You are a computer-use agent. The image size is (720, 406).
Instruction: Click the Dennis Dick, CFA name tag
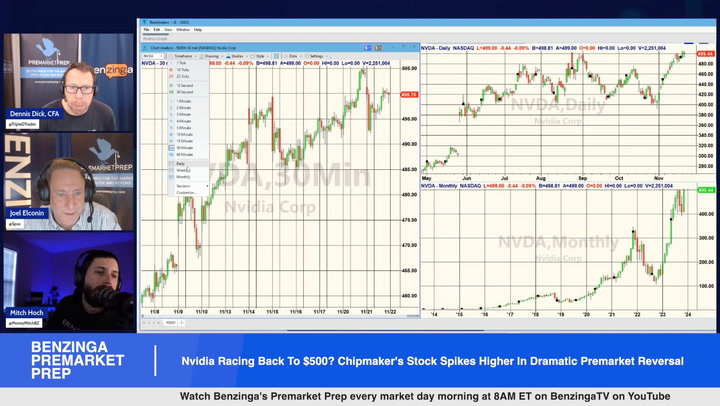tap(34, 113)
